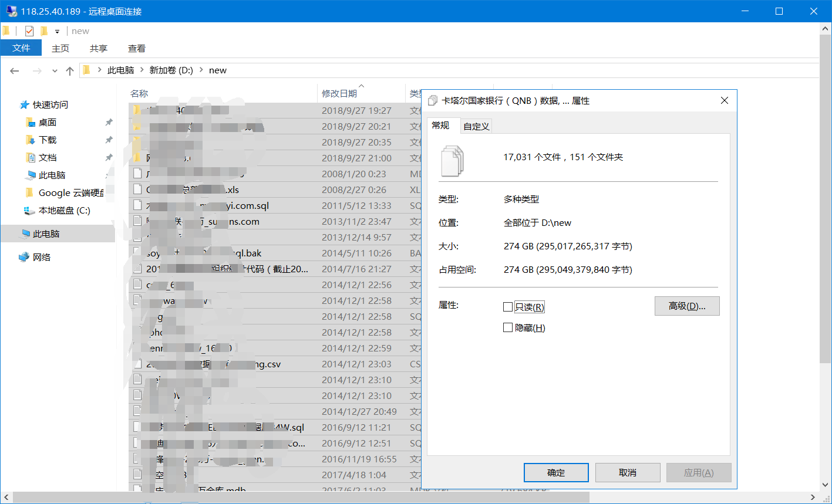Switch to the 自定义 tab in properties

pos(476,126)
